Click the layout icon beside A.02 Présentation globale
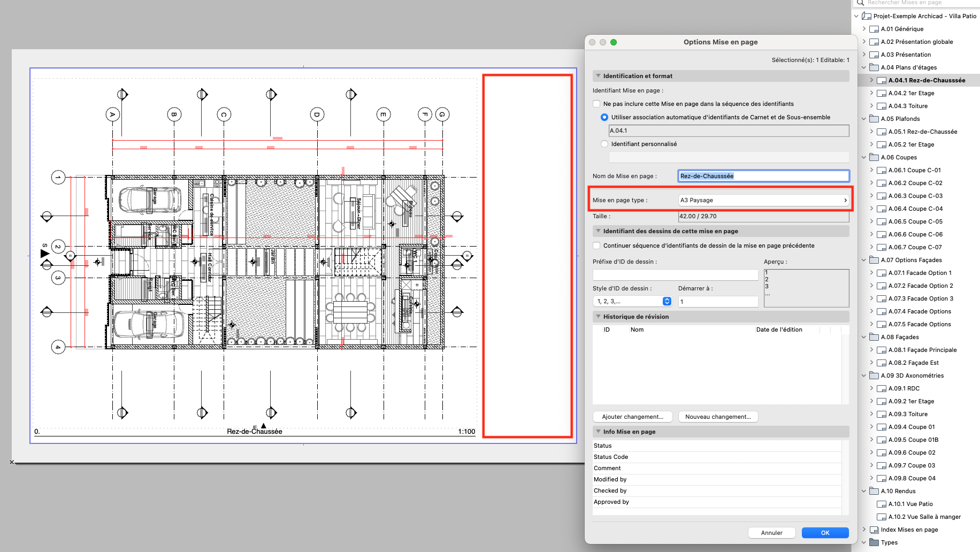Viewport: 980px width, 552px height. click(x=874, y=42)
